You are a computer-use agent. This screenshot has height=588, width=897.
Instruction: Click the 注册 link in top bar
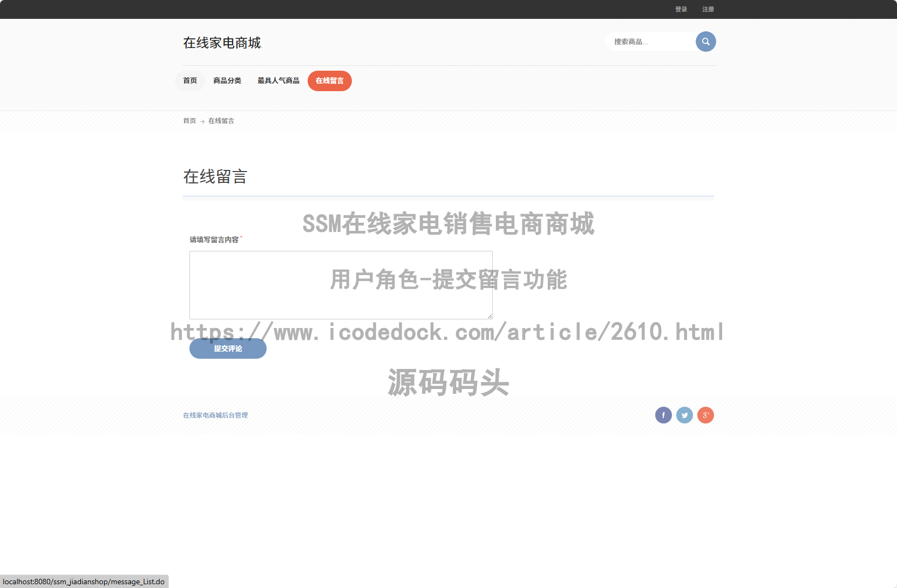[708, 9]
